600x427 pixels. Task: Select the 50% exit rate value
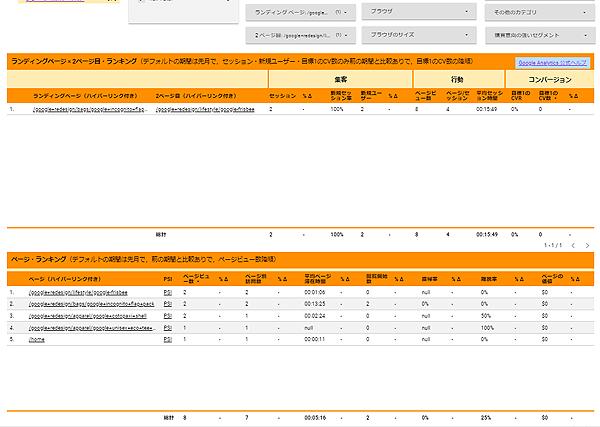tap(486, 316)
